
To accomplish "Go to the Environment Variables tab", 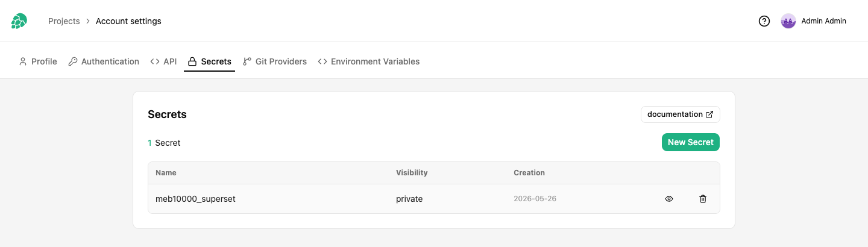I will click(369, 61).
